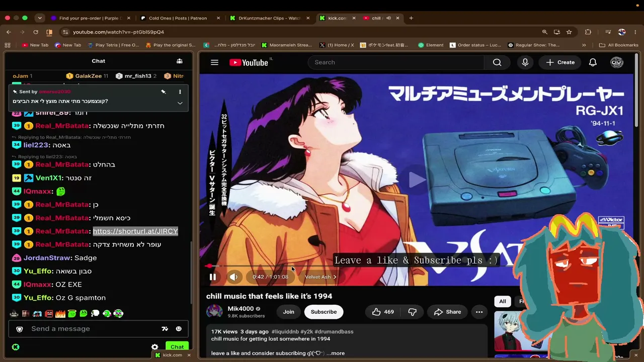Open the YouTube guide hamburger menu
The height and width of the screenshot is (362, 644).
[214, 62]
